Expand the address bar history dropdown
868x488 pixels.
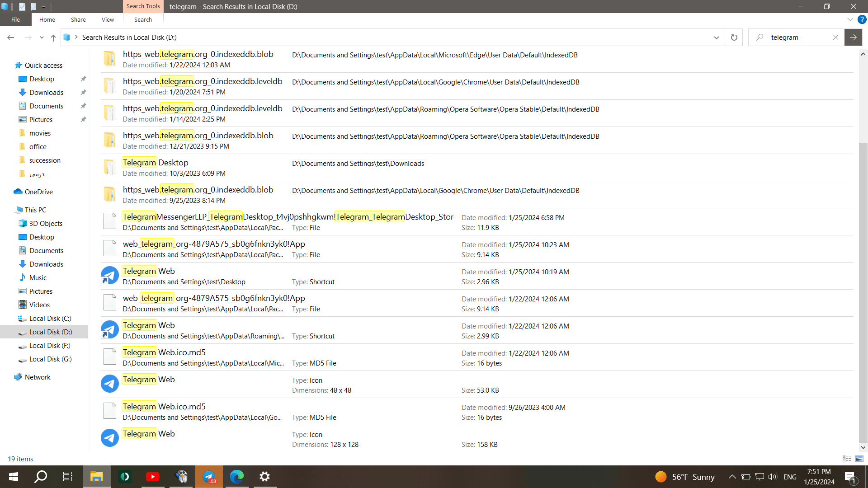coord(716,38)
